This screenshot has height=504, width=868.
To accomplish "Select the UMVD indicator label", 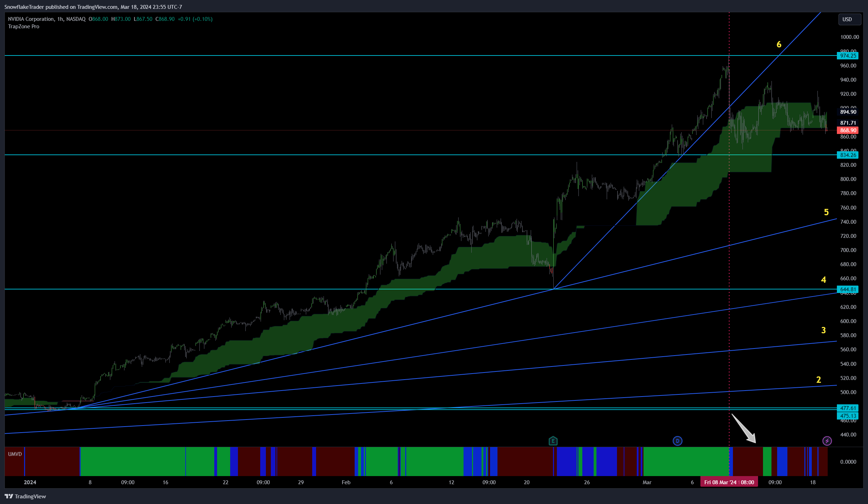I will coord(15,454).
